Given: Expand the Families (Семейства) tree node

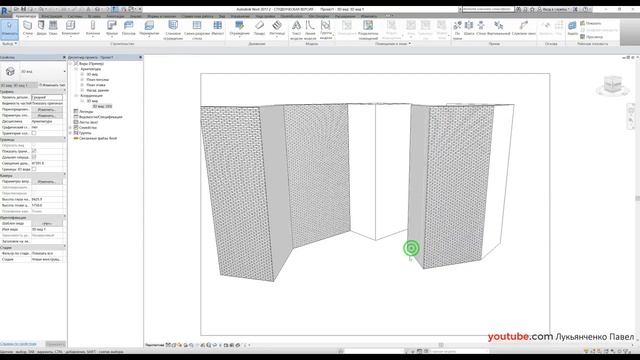Looking at the screenshot, I should [71, 127].
